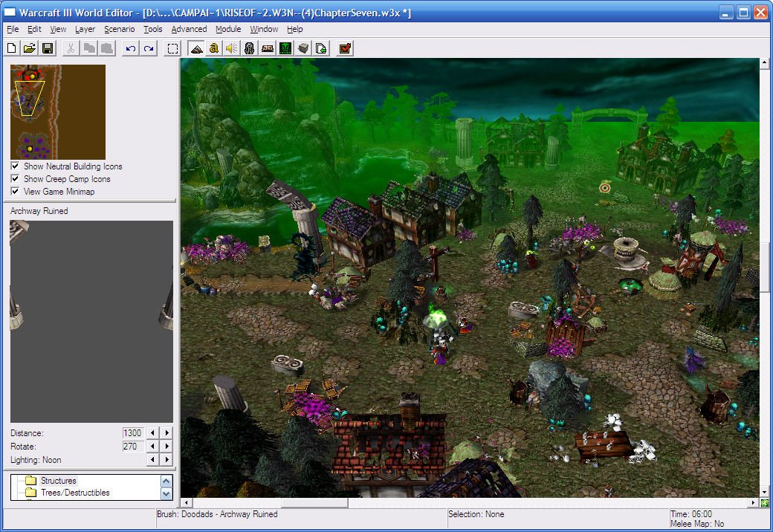This screenshot has width=773, height=532.
Task: Click the Copy toolbar icon
Action: pos(88,48)
